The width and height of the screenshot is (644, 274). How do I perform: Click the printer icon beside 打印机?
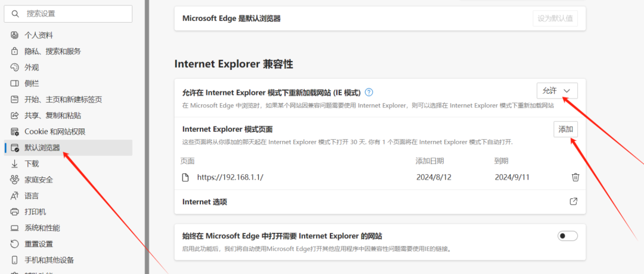[x=15, y=212]
